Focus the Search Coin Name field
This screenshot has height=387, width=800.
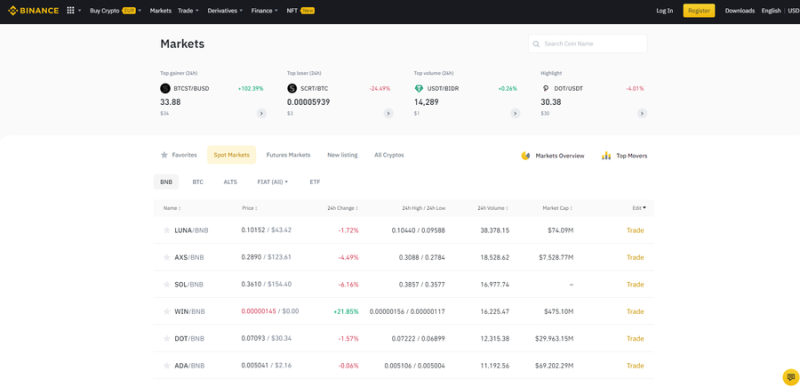588,44
